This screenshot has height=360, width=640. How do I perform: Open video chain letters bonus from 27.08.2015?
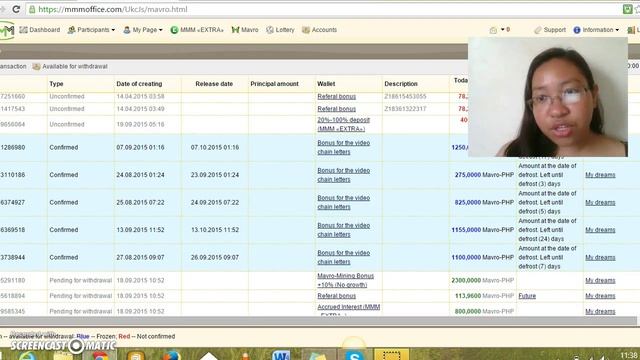[343, 257]
